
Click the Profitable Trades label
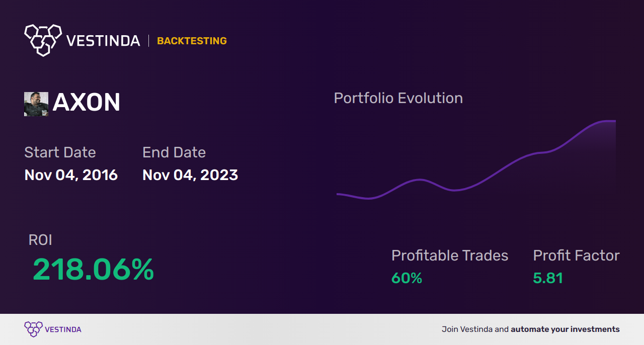click(x=450, y=255)
